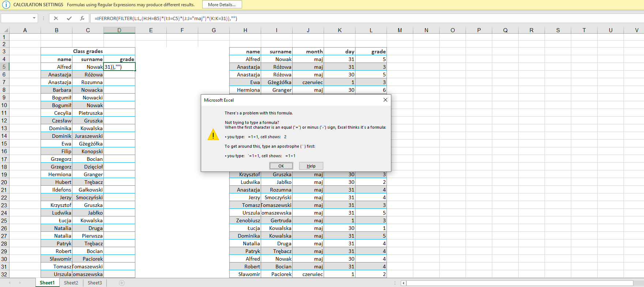Image resolution: width=644 pixels, height=287 pixels.
Task: Click the "Nowacki" cell
Action: click(88, 98)
